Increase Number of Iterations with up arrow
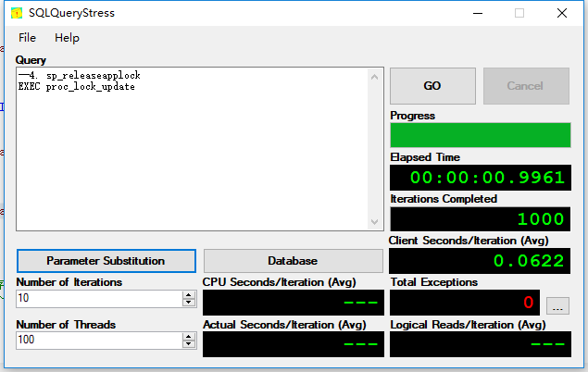Image resolution: width=588 pixels, height=372 pixels. [189, 295]
